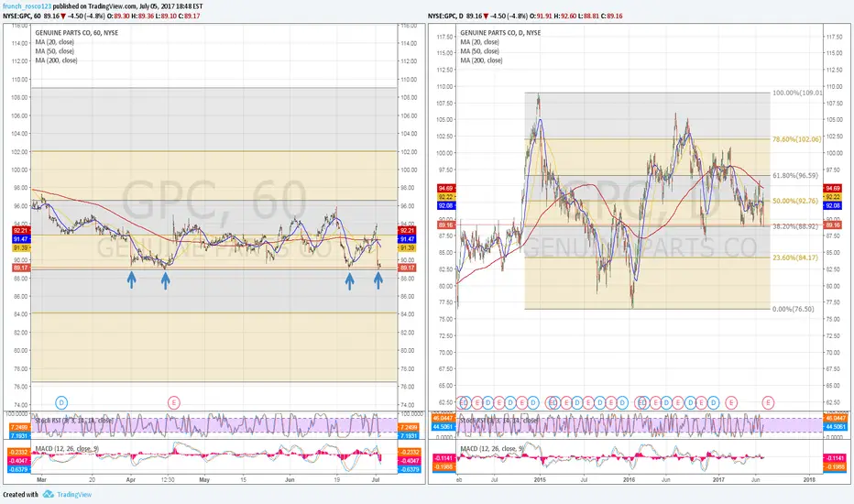Click the -0.6379 MACD value on the 60-minute chart's left axis
The image size is (854, 504).
[x=18, y=470]
